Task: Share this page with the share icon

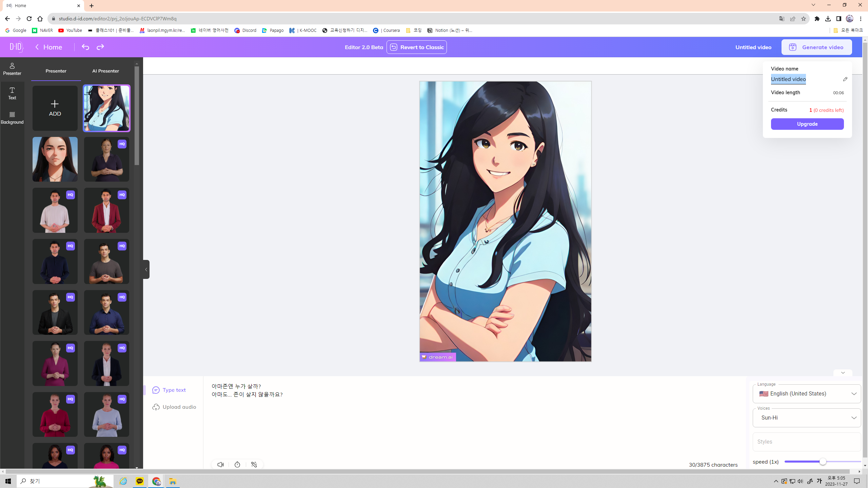Action: [x=793, y=19]
